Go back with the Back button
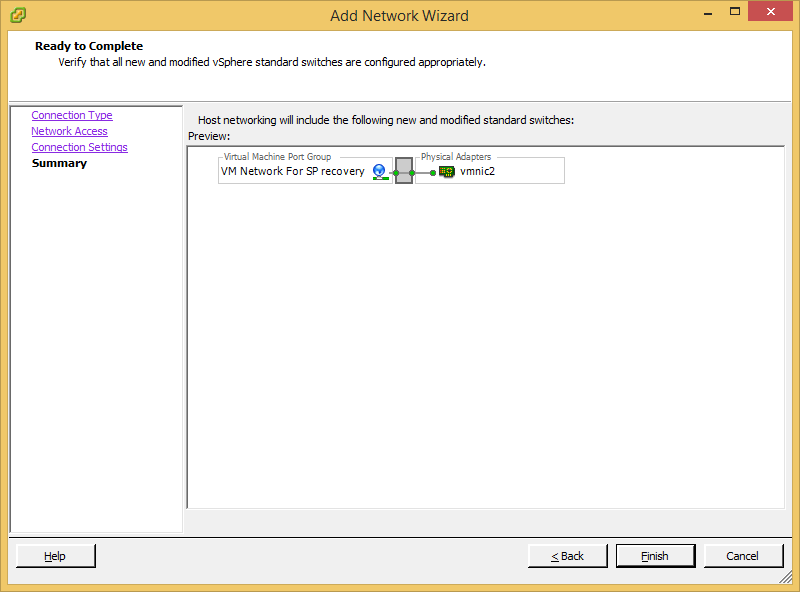The image size is (800, 592). point(567,556)
